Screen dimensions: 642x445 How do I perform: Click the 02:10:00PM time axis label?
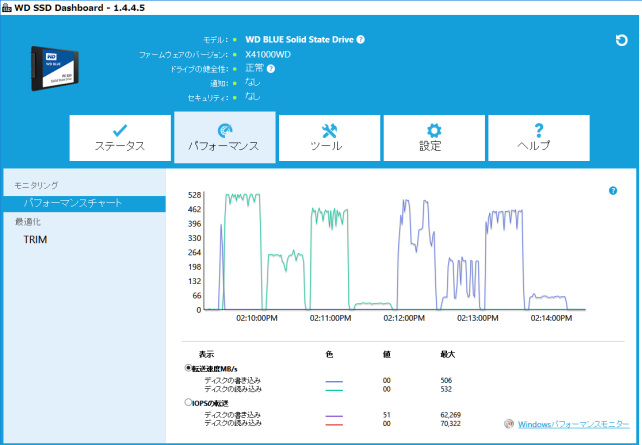[x=257, y=318]
